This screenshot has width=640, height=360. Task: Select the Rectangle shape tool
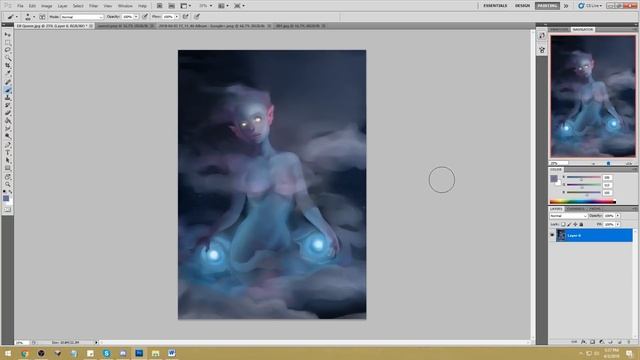(8, 169)
